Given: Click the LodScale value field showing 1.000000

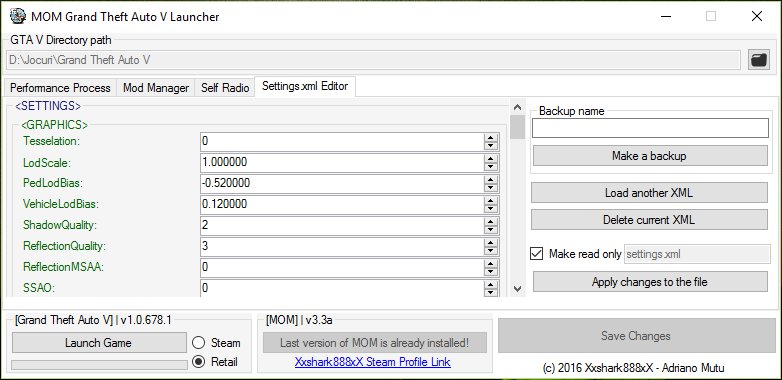Looking at the screenshot, I should (342, 163).
